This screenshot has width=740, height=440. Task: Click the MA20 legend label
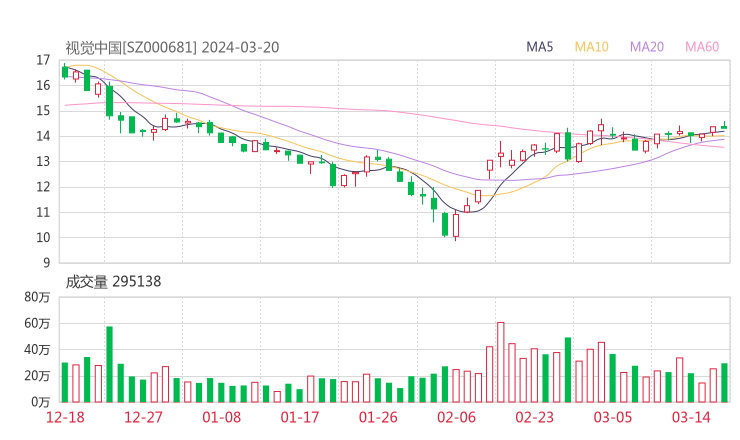pos(647,47)
